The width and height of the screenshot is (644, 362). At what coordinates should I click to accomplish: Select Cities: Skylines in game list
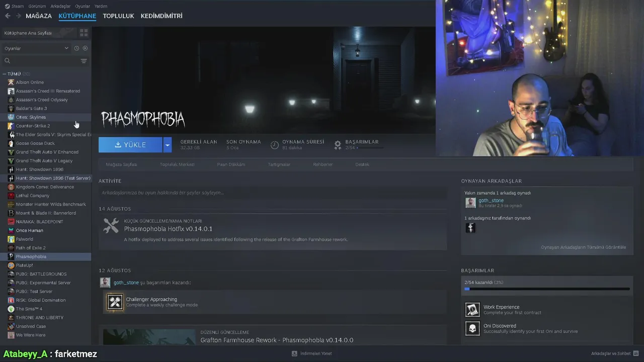point(45,117)
